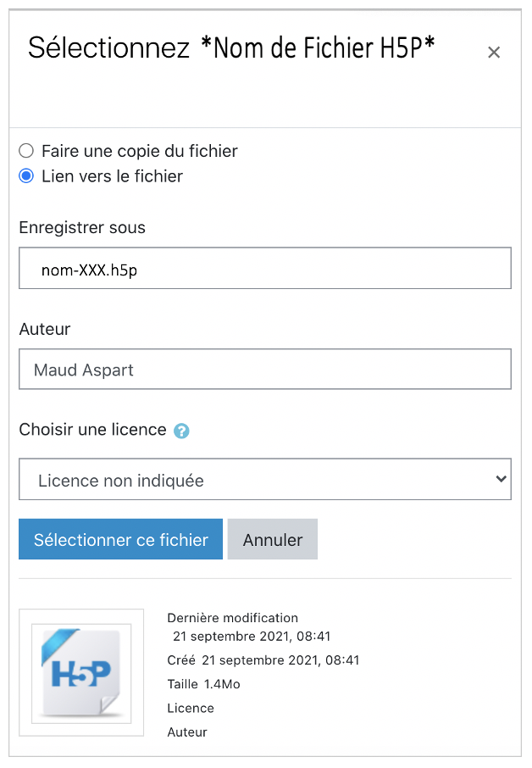Image resolution: width=532 pixels, height=768 pixels.
Task: Click the 'Auteur' text field with Maud Aspart
Action: point(265,370)
